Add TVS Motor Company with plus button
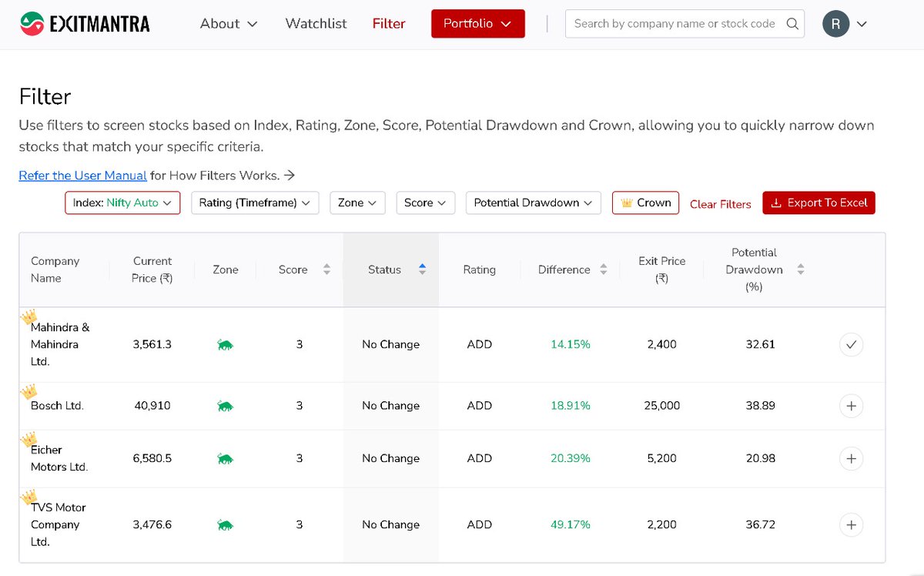The image size is (924, 576). (x=851, y=525)
